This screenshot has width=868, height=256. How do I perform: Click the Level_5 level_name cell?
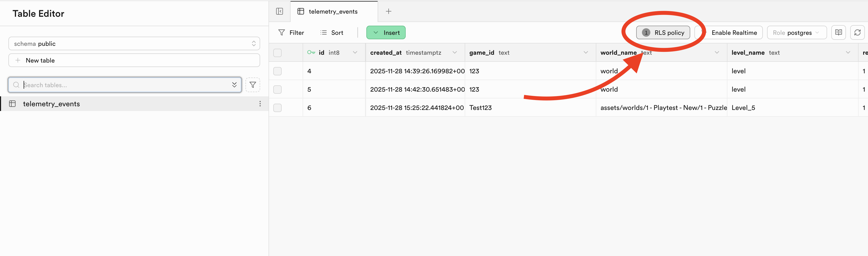point(792,108)
